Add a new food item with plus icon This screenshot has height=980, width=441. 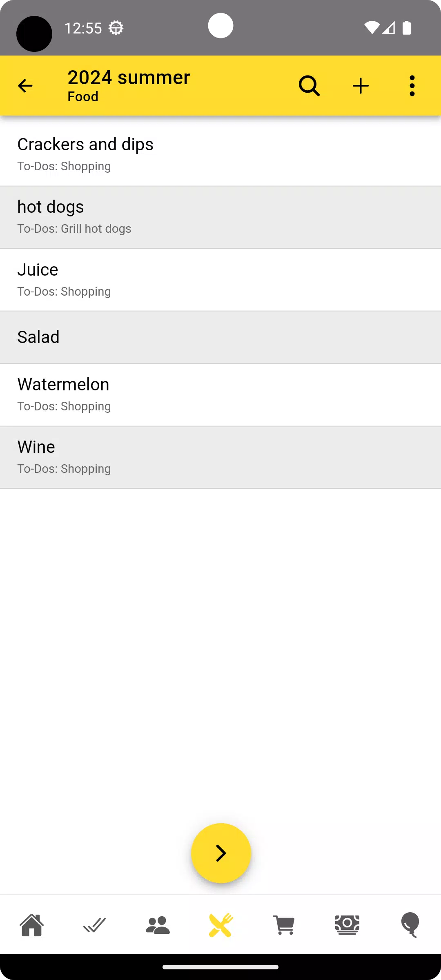pyautogui.click(x=361, y=86)
